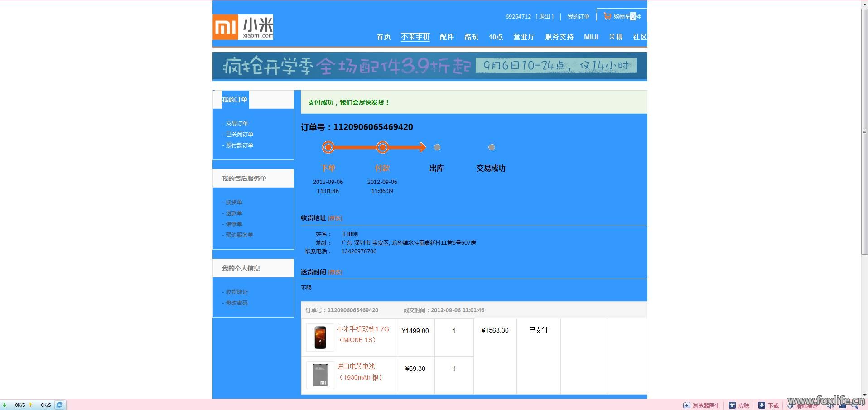Open the skin (皮肤) shirt icon

(x=732, y=405)
